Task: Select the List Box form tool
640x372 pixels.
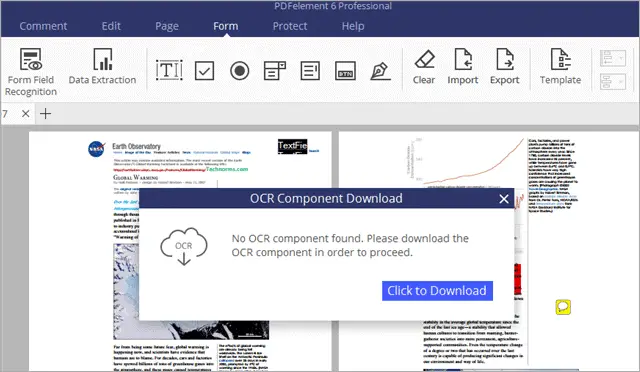Action: [x=310, y=70]
